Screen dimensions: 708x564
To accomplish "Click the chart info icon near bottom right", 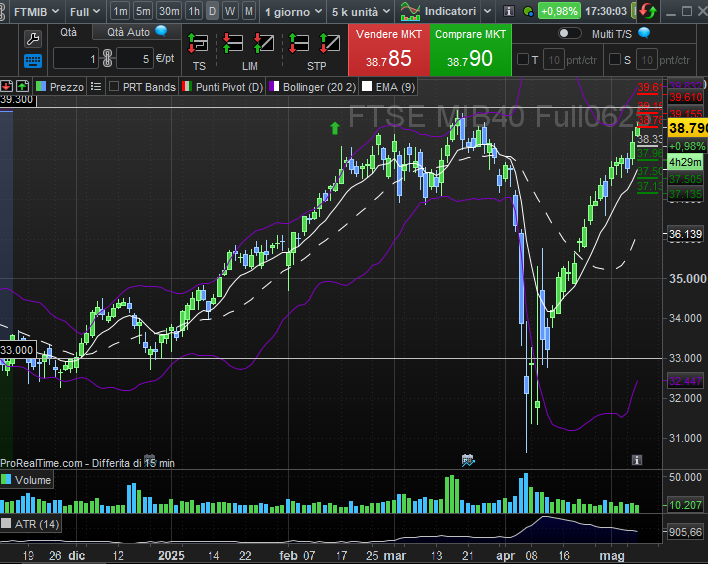I will [x=637, y=460].
